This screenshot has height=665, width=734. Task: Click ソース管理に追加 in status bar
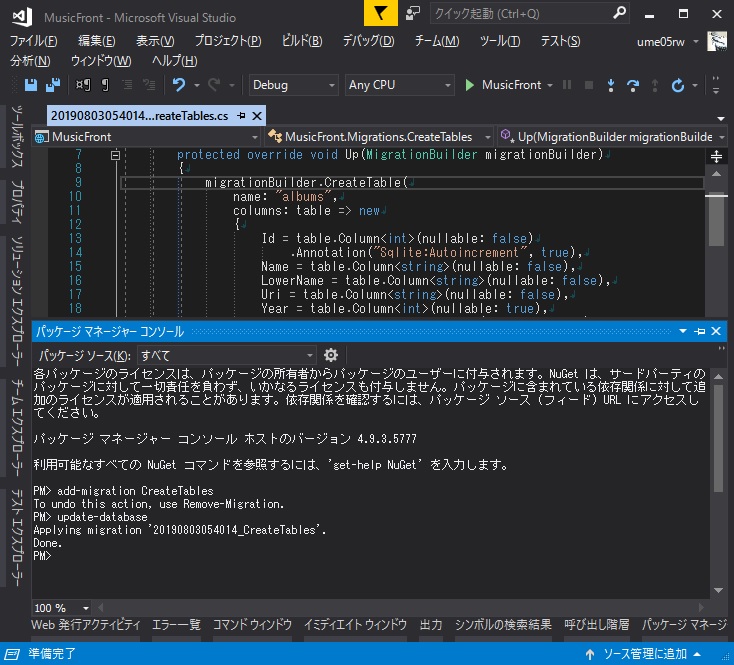click(645, 654)
